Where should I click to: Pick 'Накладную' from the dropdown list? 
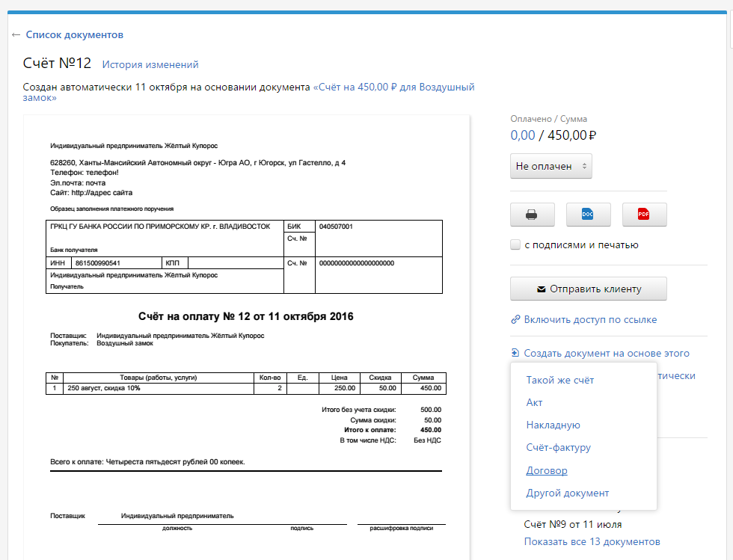pyautogui.click(x=553, y=425)
